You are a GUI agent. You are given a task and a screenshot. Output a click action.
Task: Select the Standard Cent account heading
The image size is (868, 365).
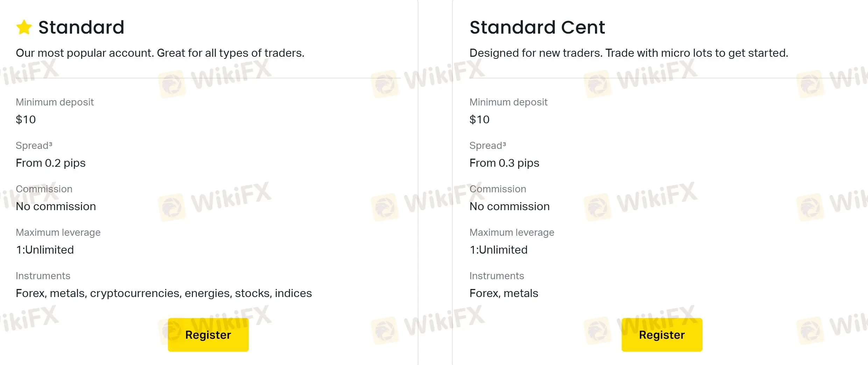(x=537, y=27)
